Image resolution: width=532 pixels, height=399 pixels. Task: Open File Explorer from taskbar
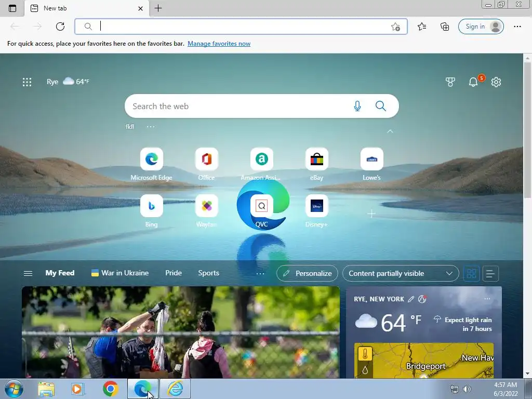point(46,389)
